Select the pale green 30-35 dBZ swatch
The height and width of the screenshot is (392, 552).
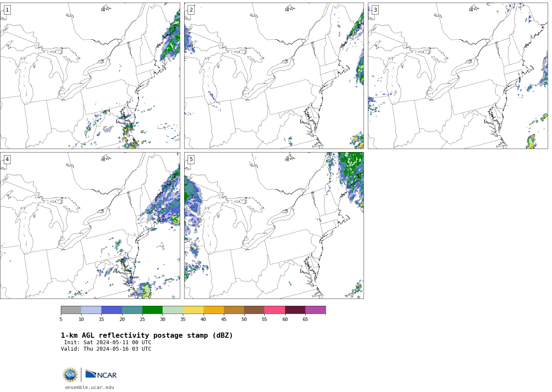click(x=173, y=310)
